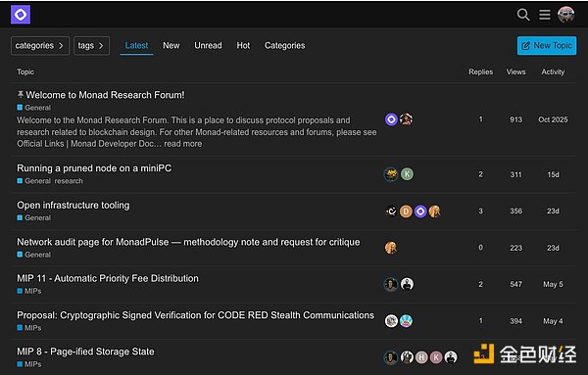This screenshot has height=375, width=588.
Task: Click black C avatar on Open infrastructure tooling
Action: click(391, 211)
